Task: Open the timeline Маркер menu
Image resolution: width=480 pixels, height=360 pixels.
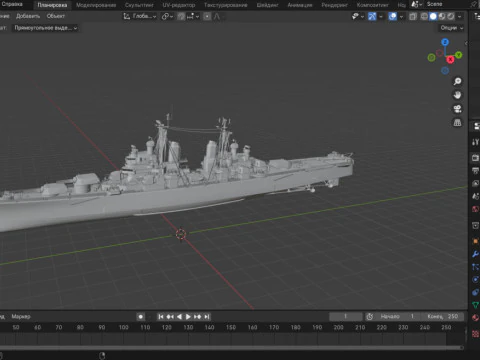Action: pyautogui.click(x=21, y=316)
